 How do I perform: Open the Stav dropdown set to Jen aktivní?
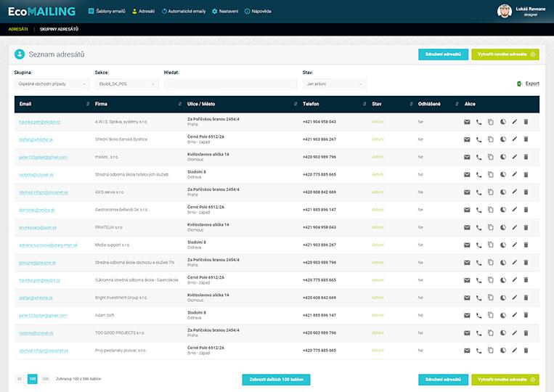[334, 84]
